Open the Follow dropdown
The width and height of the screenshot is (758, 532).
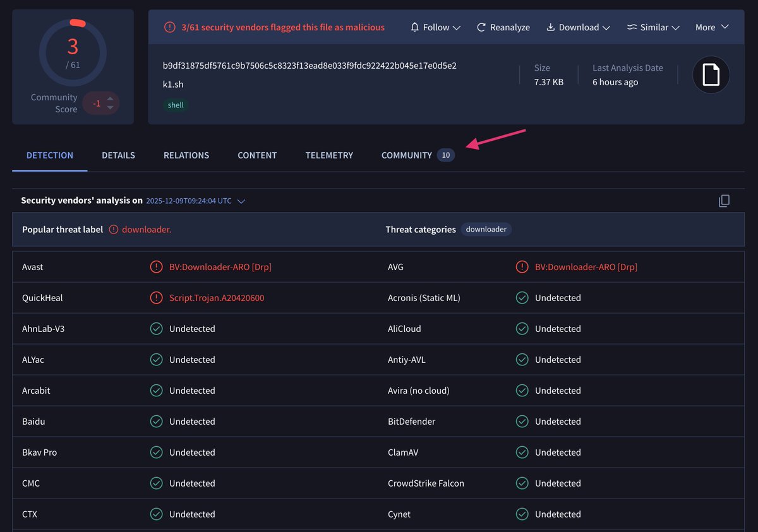click(435, 27)
